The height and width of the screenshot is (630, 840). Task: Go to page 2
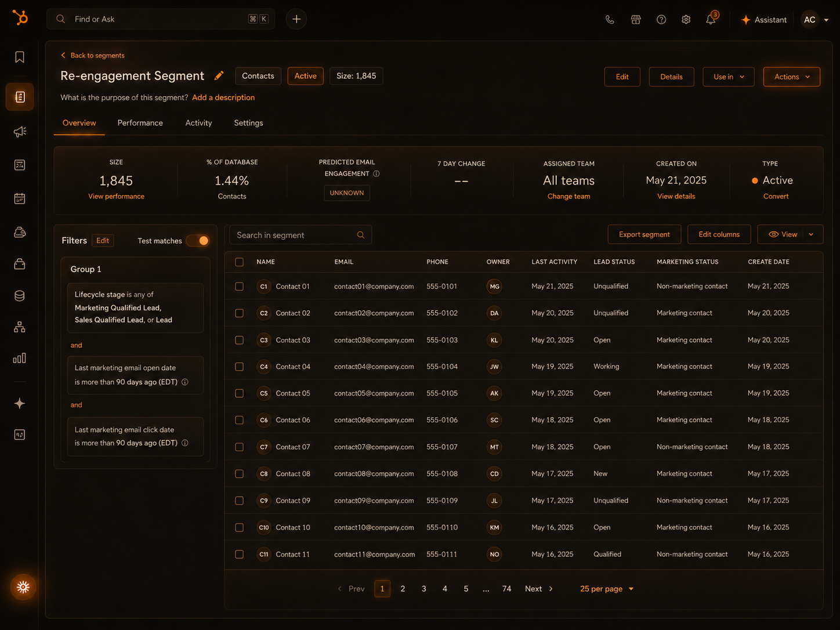pyautogui.click(x=403, y=589)
